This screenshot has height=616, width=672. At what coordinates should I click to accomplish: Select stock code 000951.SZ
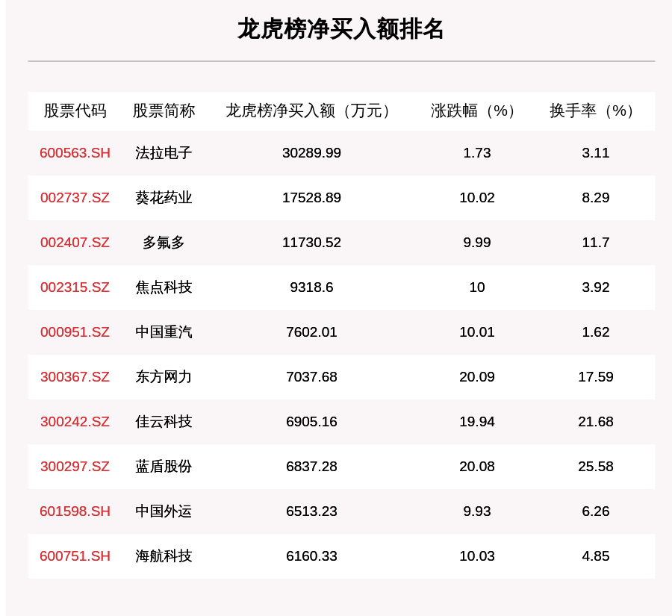(x=75, y=332)
